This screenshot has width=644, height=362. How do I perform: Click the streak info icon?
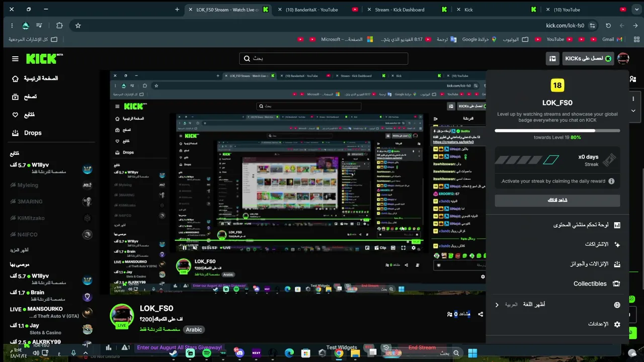(x=611, y=181)
